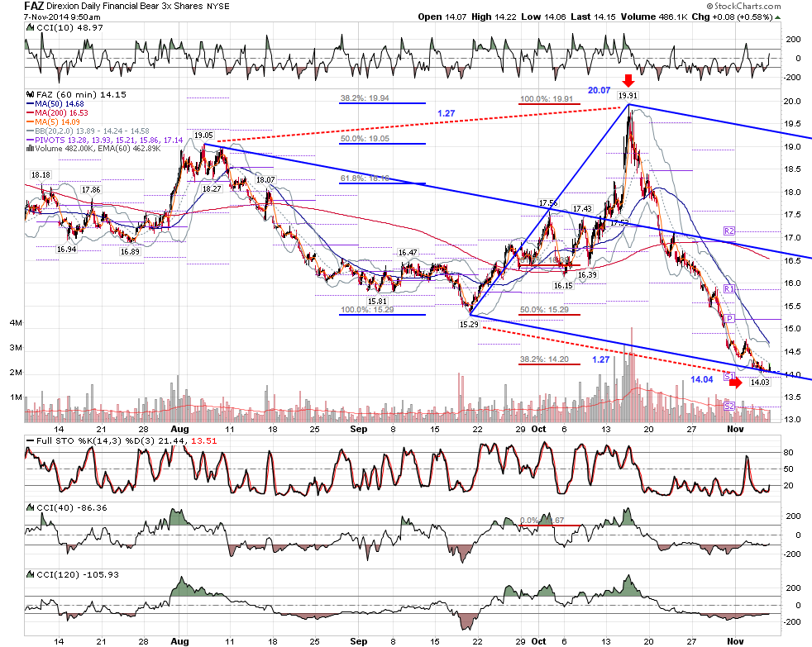Click the red right arrow beside 14.03
Screen dimensions: 812x647
[x=736, y=383]
